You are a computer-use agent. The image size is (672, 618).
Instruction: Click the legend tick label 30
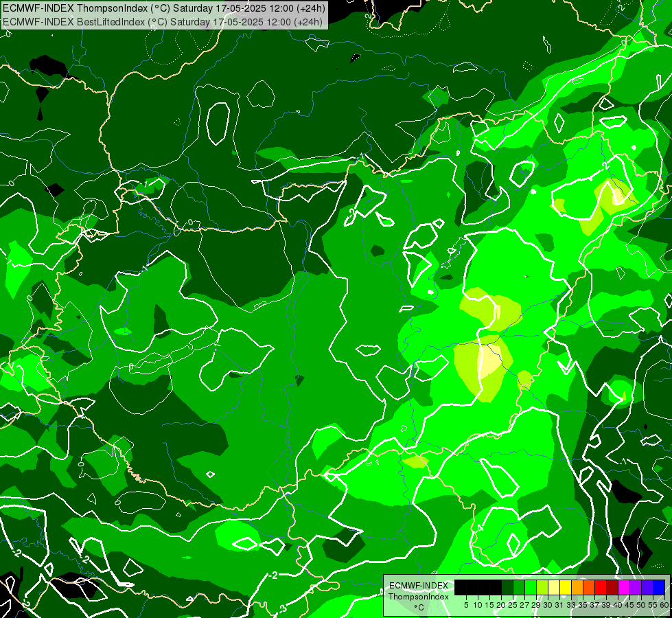548,605
